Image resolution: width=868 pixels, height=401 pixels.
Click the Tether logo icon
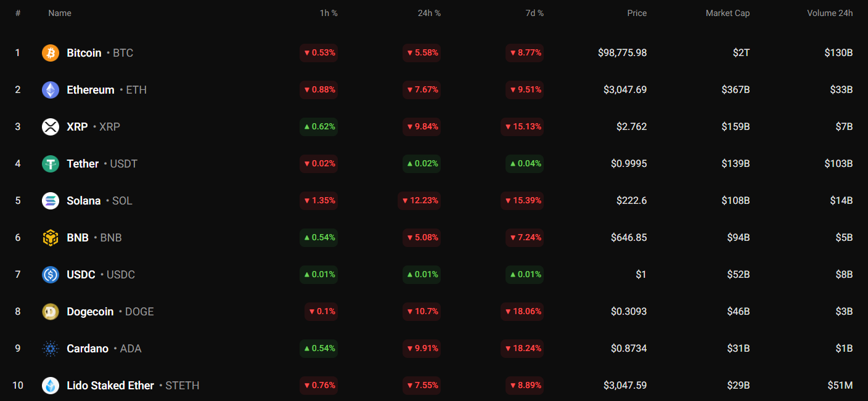coord(51,164)
